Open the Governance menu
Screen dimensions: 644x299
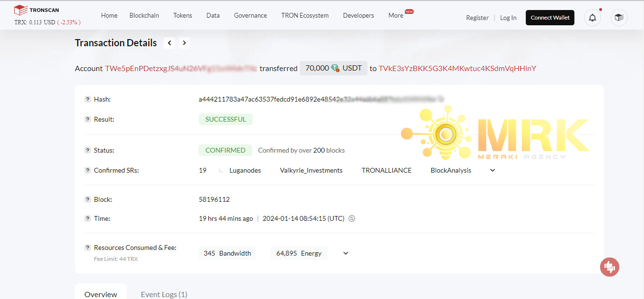pyautogui.click(x=251, y=15)
